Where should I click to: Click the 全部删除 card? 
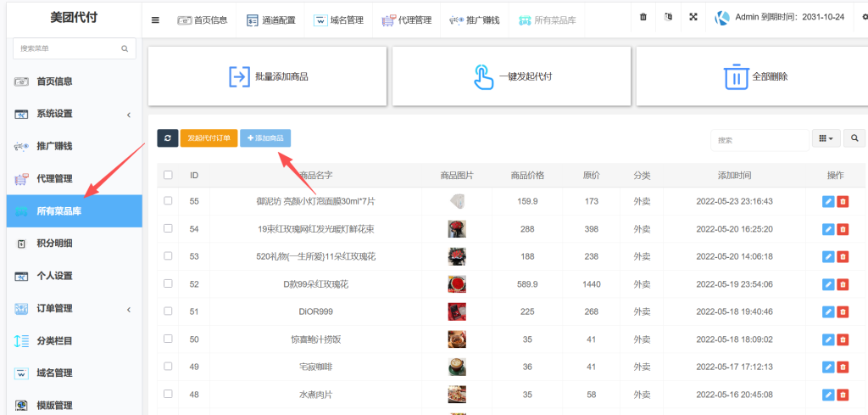pyautogui.click(x=753, y=76)
